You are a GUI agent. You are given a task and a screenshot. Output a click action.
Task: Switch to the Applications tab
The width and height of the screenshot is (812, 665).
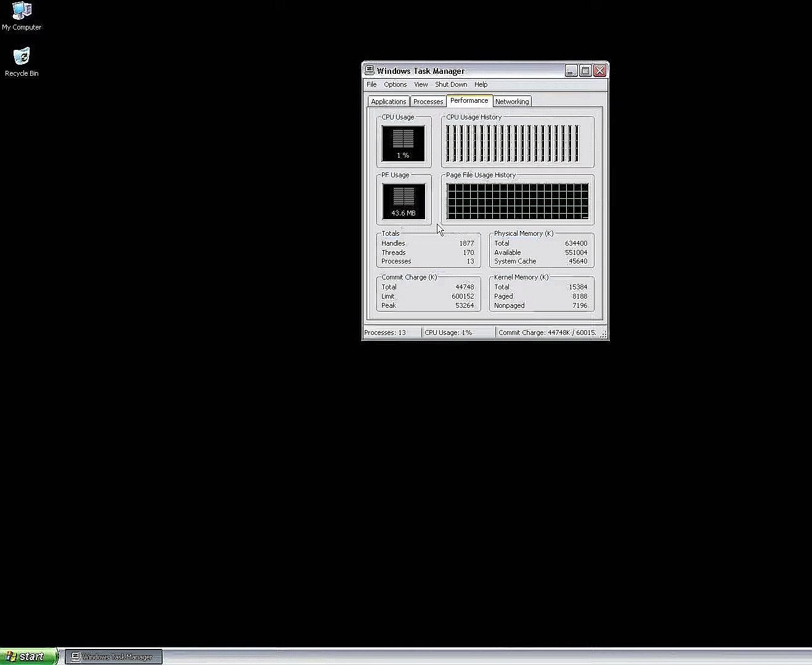389,102
